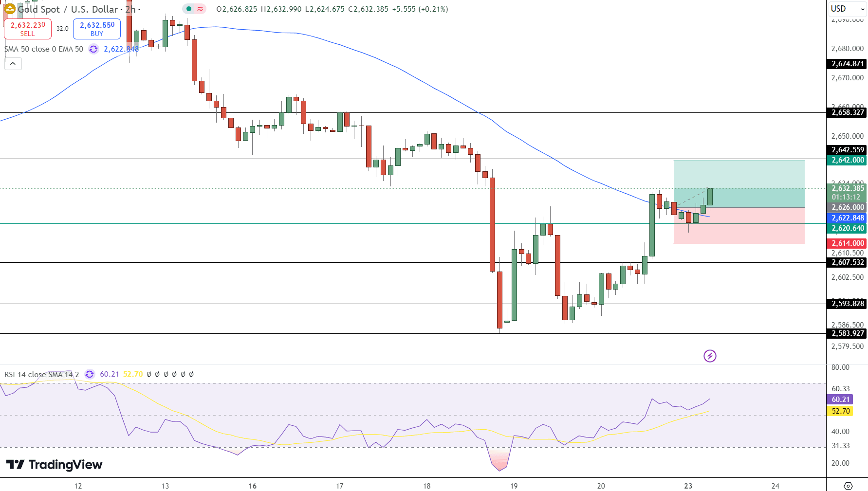
Task: Select the RSI 14 close SMA 14 2 legend
Action: (41, 374)
